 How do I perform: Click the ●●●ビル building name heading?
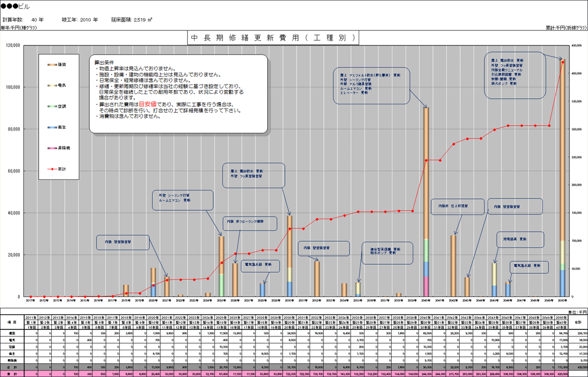pyautogui.click(x=17, y=6)
